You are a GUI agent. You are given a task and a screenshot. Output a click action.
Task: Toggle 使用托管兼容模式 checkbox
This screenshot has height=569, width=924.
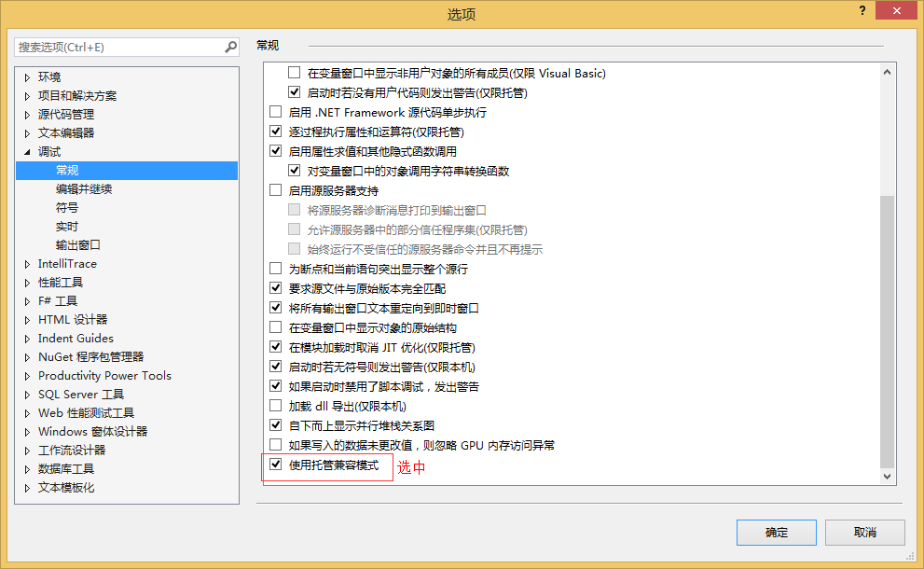(x=275, y=464)
